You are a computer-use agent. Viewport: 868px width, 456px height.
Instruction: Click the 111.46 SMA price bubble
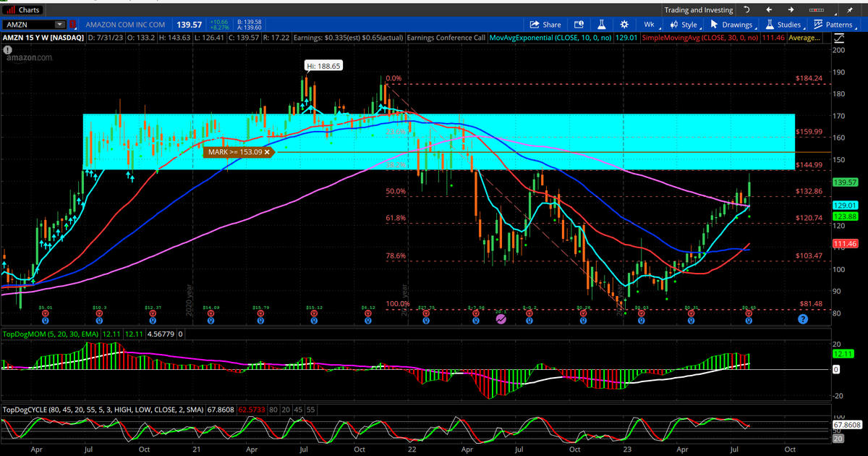click(845, 244)
